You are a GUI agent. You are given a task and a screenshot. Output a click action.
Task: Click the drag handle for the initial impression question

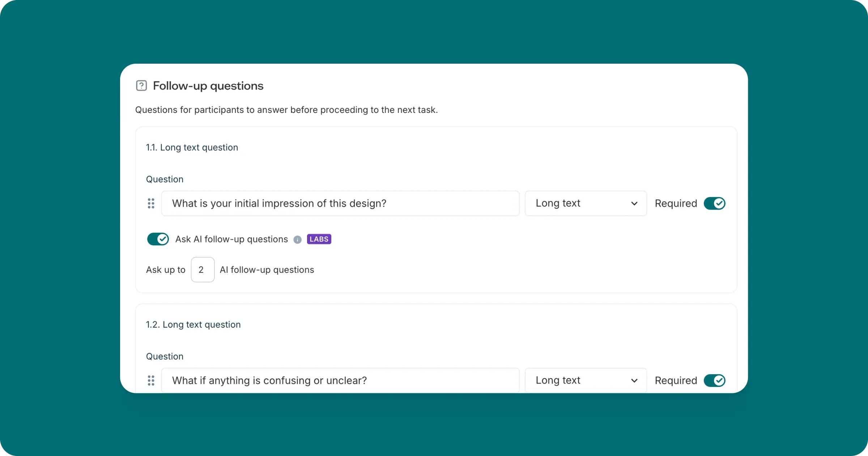pos(151,203)
